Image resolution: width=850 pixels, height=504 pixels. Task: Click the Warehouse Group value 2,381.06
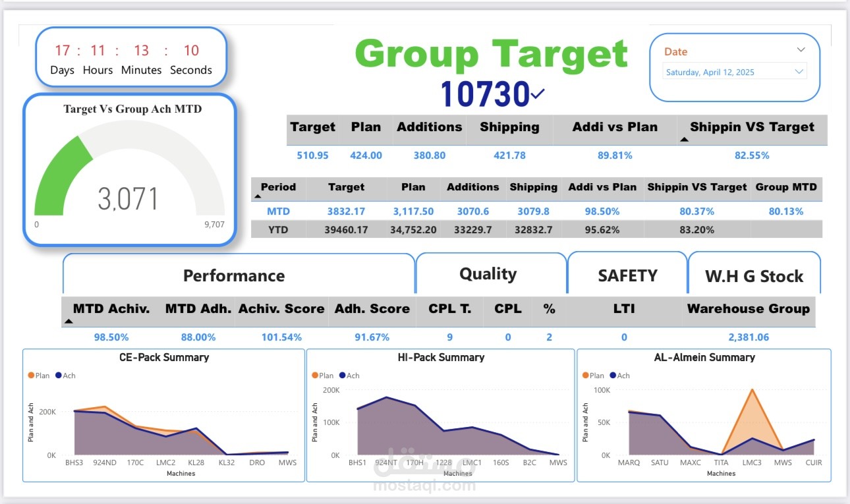tap(748, 337)
